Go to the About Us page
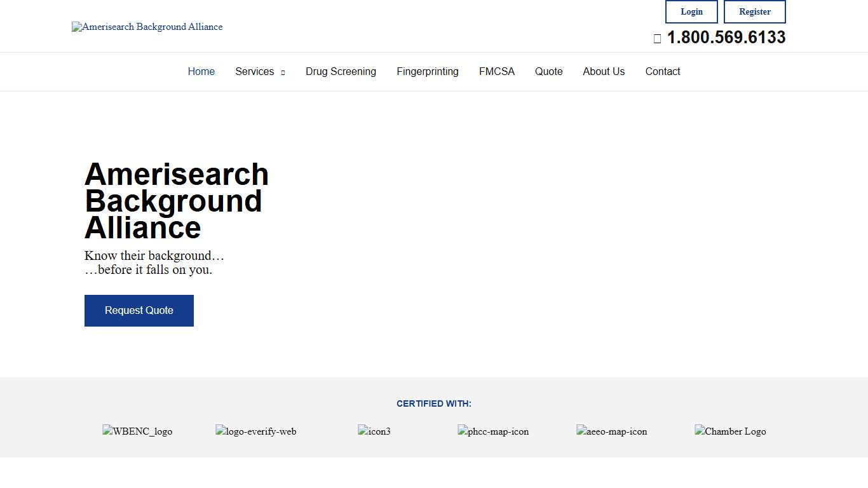Screen dimensions: 868x488 pyautogui.click(x=603, y=71)
